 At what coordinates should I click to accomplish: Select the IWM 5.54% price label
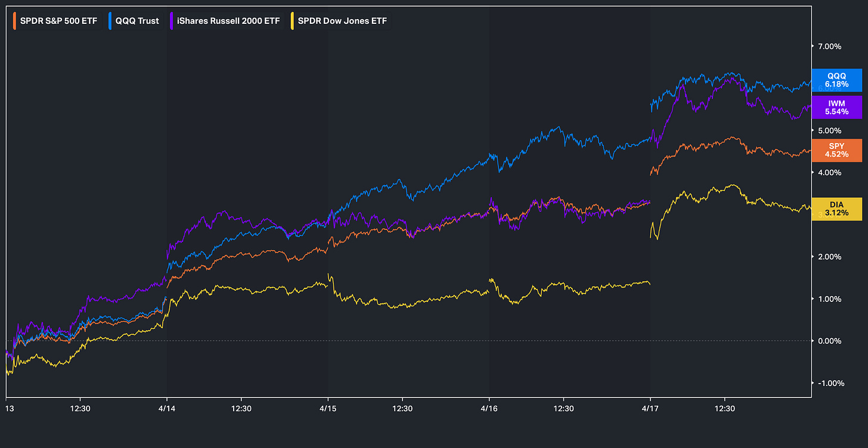836,107
